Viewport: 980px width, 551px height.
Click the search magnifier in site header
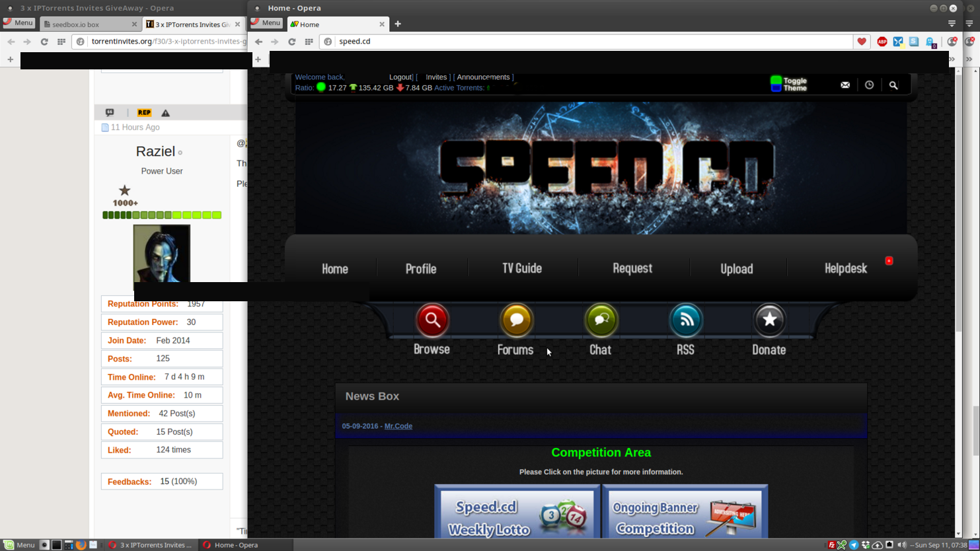(893, 85)
